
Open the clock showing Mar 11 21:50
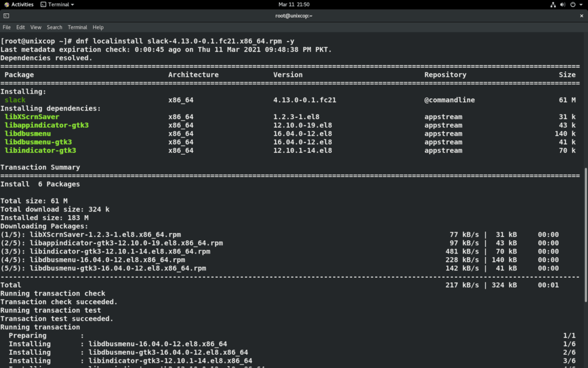click(294, 5)
